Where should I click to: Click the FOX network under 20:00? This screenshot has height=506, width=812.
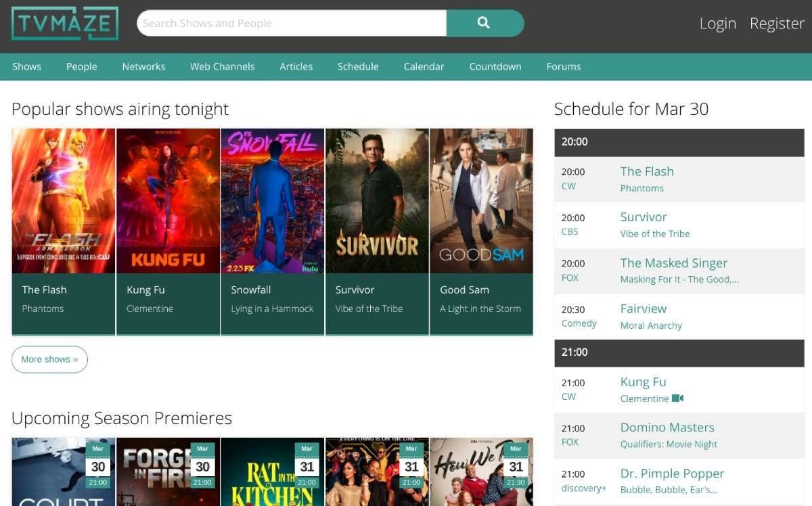(x=570, y=277)
